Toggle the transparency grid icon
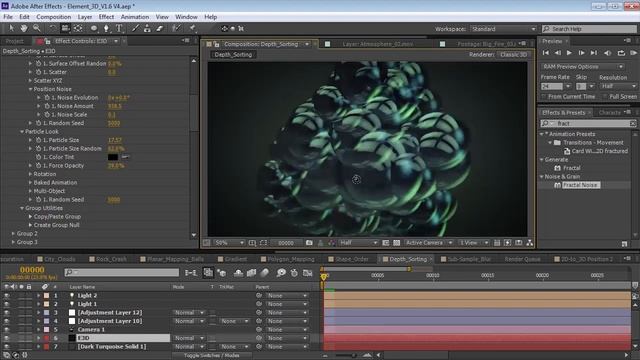The width and height of the screenshot is (640, 360). tap(396, 243)
